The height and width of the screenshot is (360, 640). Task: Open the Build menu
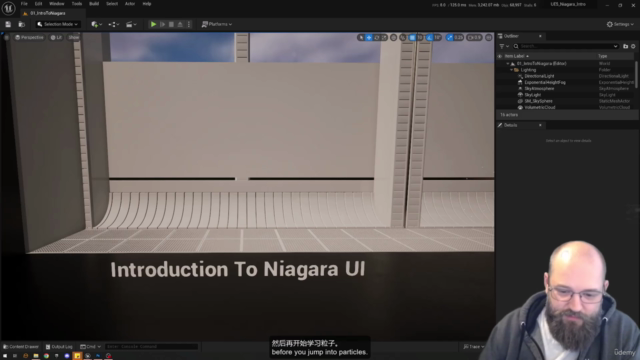pyautogui.click(x=94, y=4)
